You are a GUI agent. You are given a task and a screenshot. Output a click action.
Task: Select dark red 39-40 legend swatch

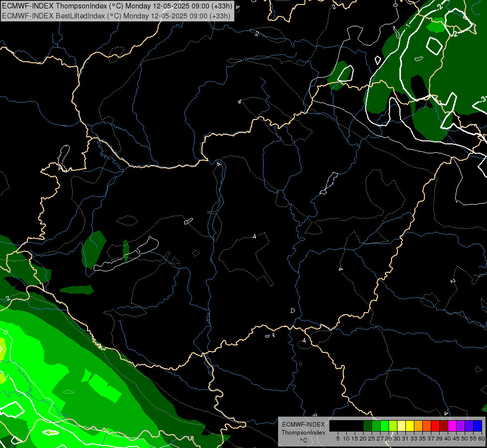pyautogui.click(x=444, y=426)
